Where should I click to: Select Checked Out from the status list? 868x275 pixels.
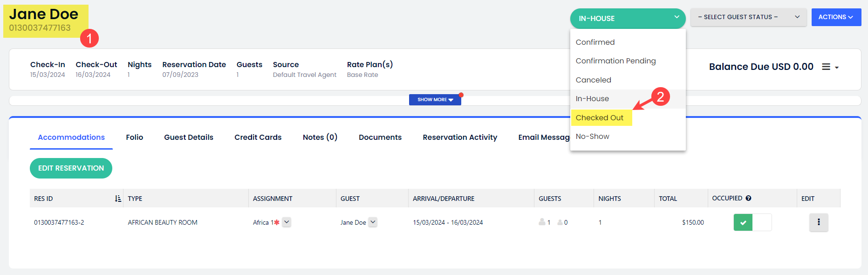[x=599, y=118]
